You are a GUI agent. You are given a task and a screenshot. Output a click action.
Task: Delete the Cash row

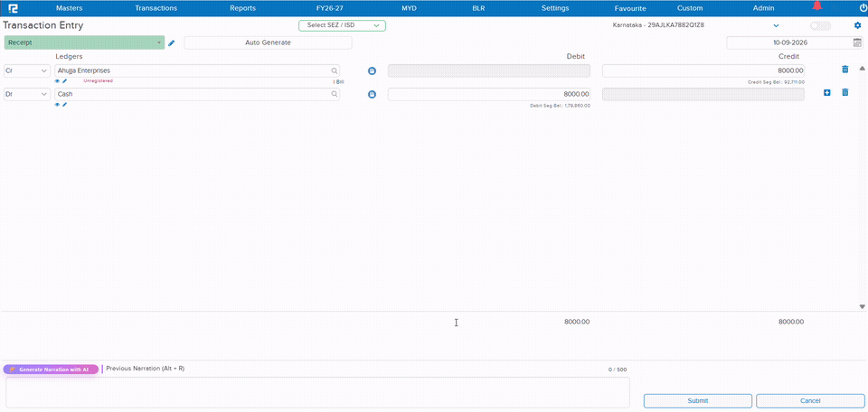(844, 92)
